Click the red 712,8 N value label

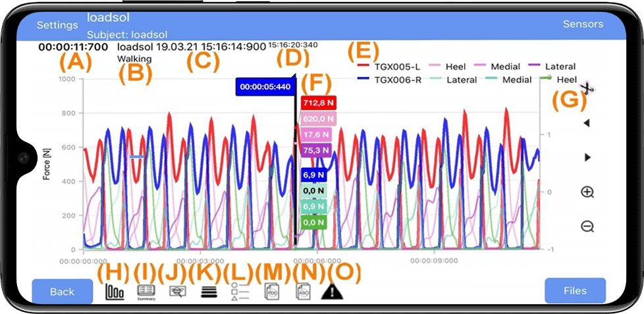click(318, 103)
